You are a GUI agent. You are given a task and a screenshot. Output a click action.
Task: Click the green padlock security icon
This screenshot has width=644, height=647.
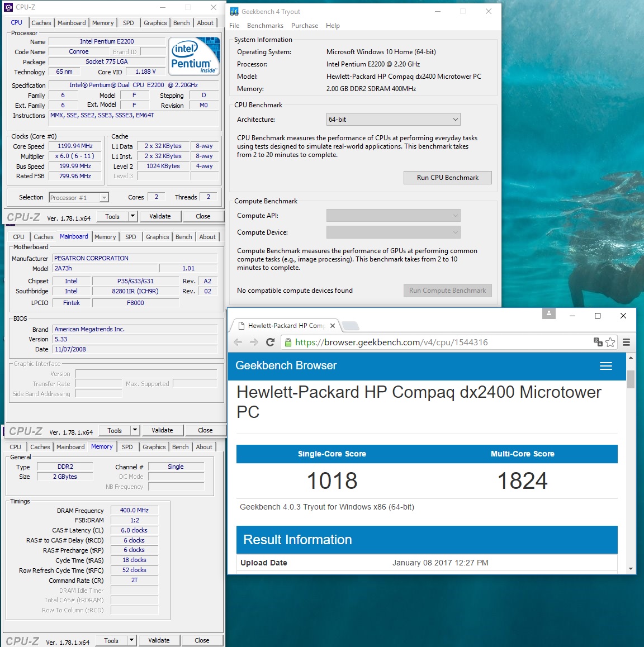(x=288, y=342)
